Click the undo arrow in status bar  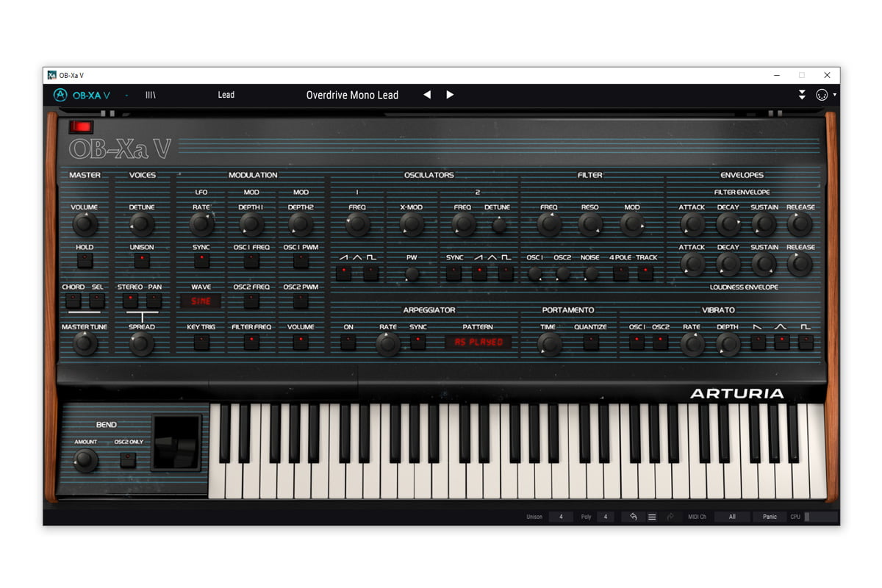634,517
